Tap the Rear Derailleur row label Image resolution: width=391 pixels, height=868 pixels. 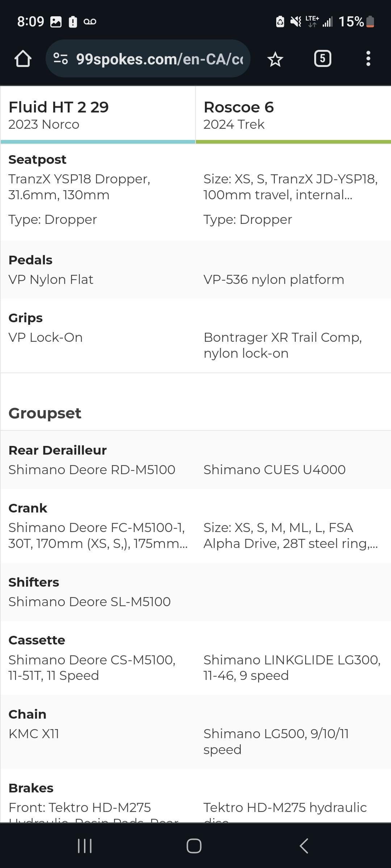coord(58,450)
